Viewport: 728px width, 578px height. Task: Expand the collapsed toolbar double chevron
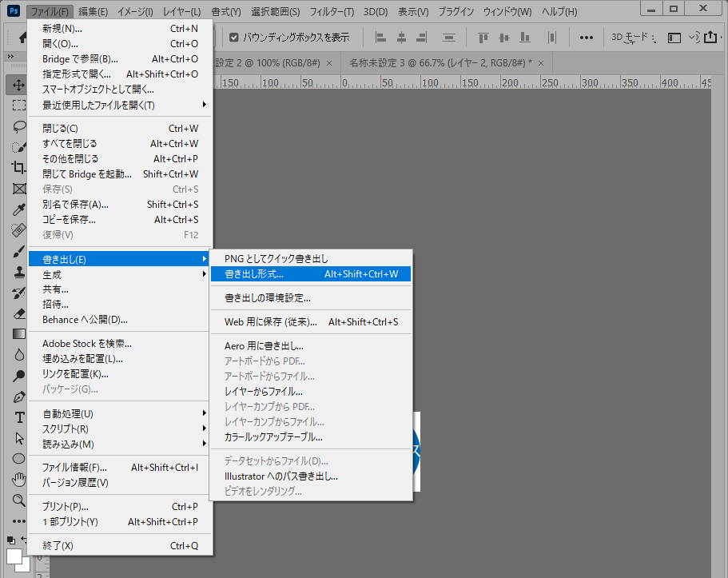click(10, 56)
